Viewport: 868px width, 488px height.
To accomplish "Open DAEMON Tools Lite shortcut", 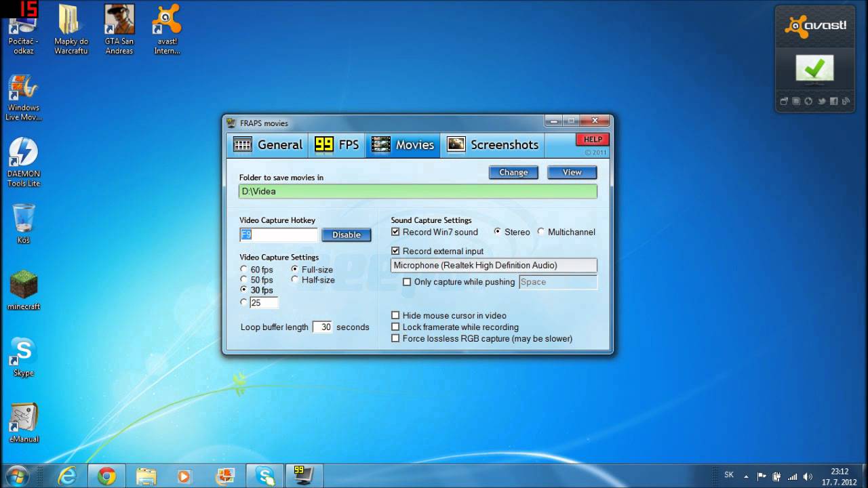I will (24, 163).
